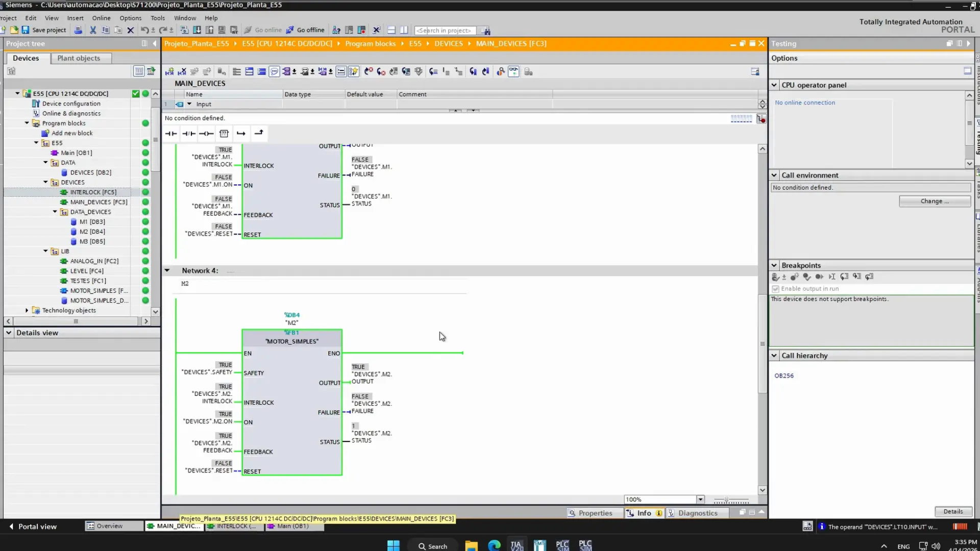
Task: Toggle free-form comments icon
Action: (x=274, y=72)
